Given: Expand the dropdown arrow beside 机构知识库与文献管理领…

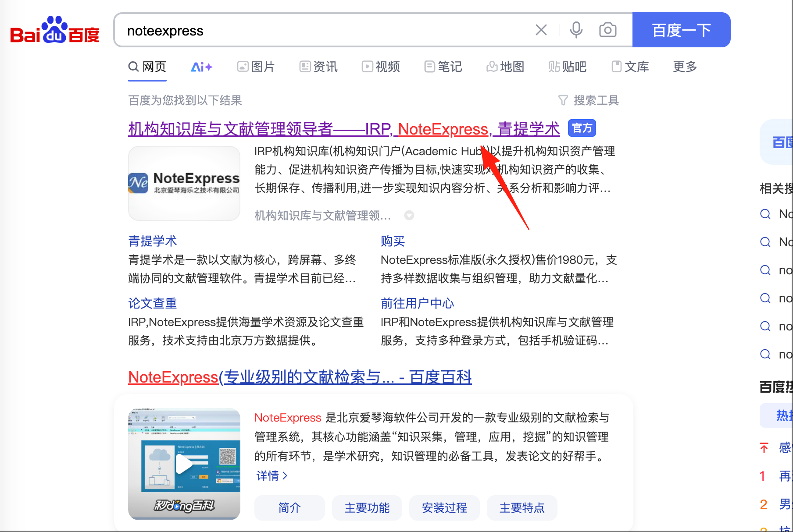Looking at the screenshot, I should [x=409, y=215].
